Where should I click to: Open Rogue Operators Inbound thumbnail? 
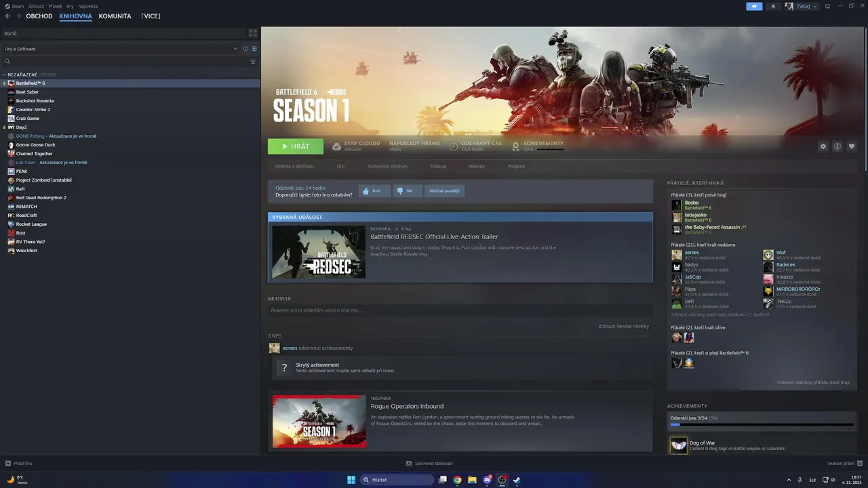coord(319,421)
